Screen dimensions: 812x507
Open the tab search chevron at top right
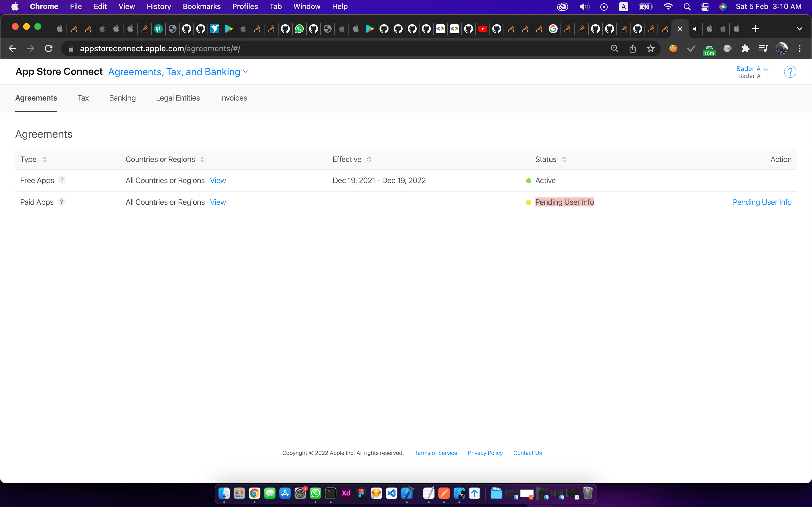pos(800,28)
